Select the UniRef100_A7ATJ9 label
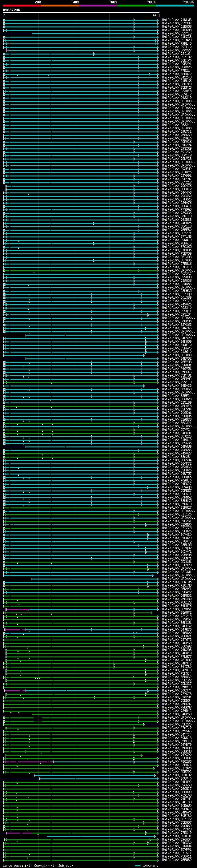 click(x=177, y=728)
